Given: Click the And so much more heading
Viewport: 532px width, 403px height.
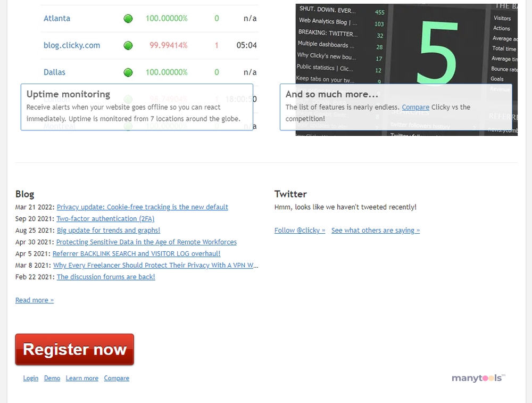Looking at the screenshot, I should coord(331,94).
